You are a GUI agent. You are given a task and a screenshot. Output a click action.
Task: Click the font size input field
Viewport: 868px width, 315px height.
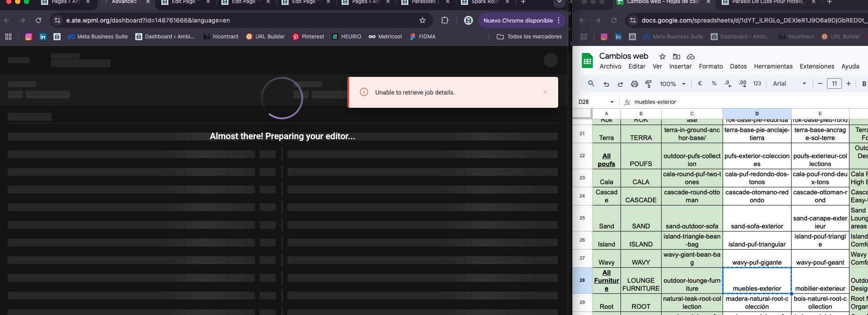834,83
